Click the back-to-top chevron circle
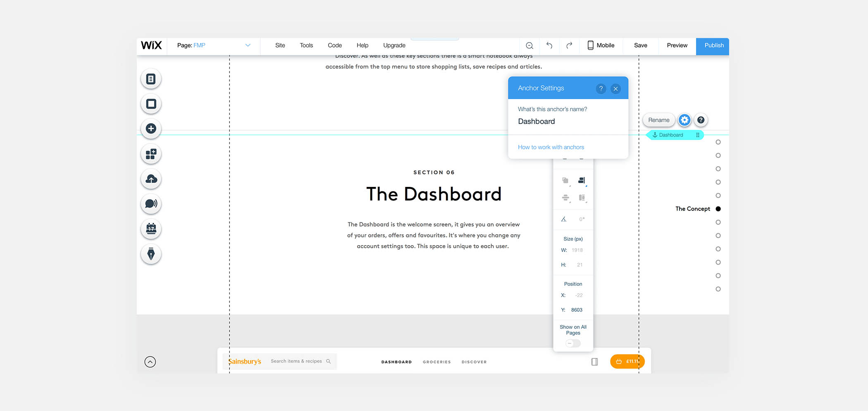The image size is (868, 411). pos(150,362)
